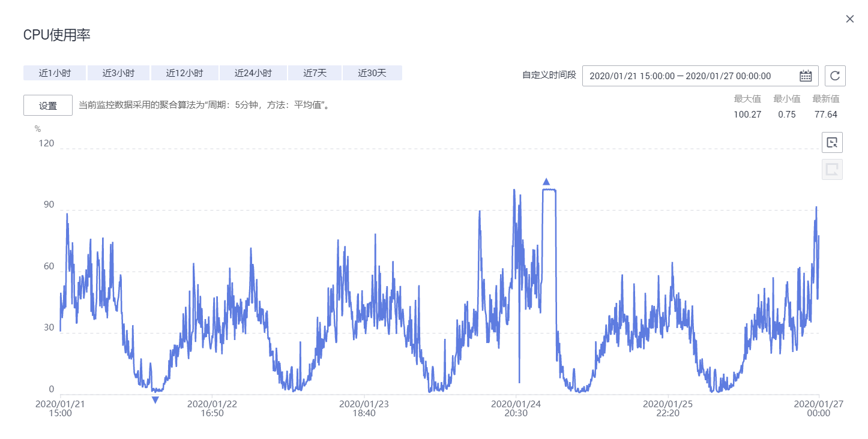Close the CPU使用率 dialog
Screen dimensions: 868x439
coord(849,19)
